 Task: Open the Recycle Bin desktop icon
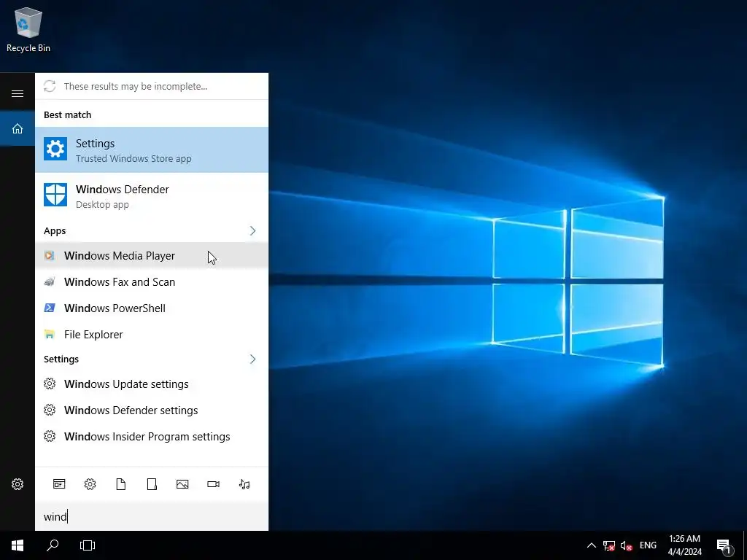coord(28,29)
